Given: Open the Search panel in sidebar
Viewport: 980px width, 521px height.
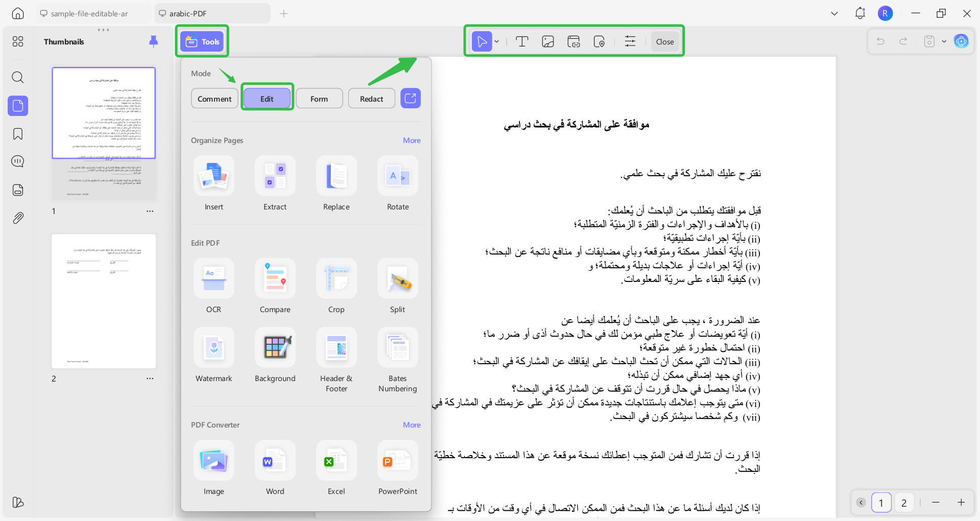Looking at the screenshot, I should pos(18,78).
